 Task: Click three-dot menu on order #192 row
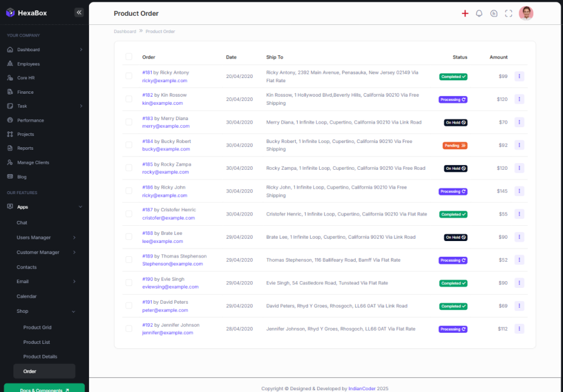[x=519, y=329]
